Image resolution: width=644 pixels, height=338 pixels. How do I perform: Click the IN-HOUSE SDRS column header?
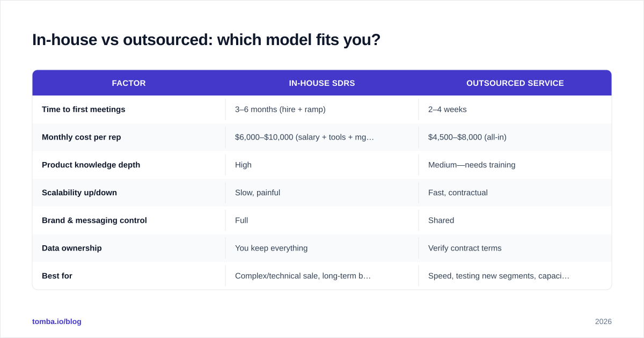pos(322,83)
